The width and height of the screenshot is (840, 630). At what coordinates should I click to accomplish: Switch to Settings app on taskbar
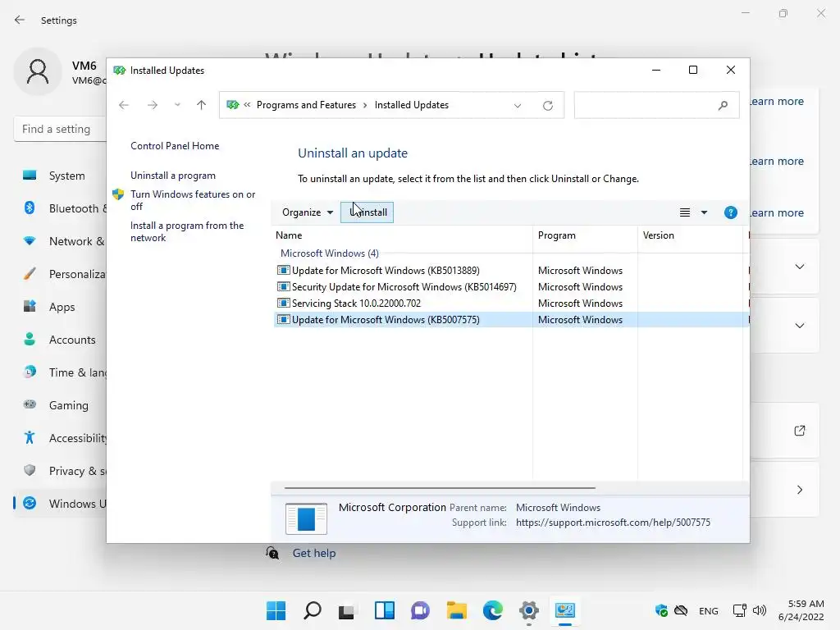pyautogui.click(x=529, y=610)
